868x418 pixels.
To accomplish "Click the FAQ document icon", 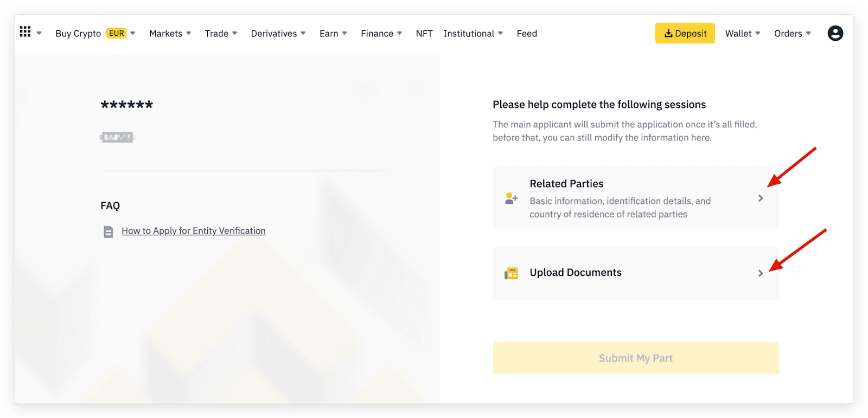I will pyautogui.click(x=108, y=232).
